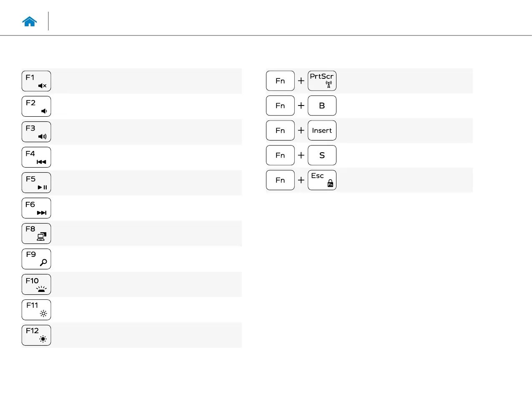Image resolution: width=532 pixels, height=402 pixels.
Task: Click the Fn key next to Esc
Action: (x=280, y=180)
